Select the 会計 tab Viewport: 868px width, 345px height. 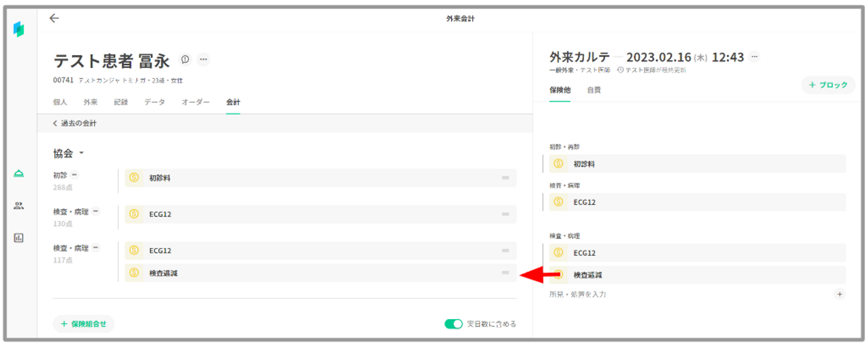point(233,102)
